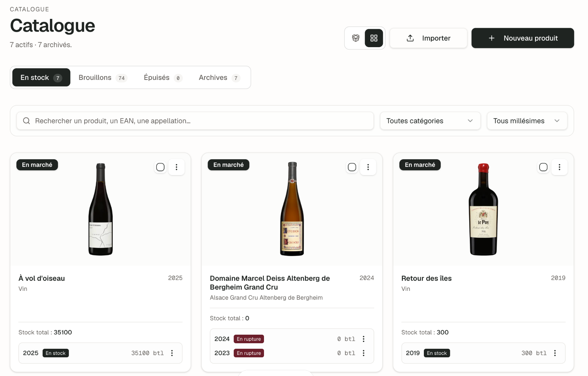Switch to the Épuisés tab
The height and width of the screenshot is (376, 588).
tap(163, 77)
